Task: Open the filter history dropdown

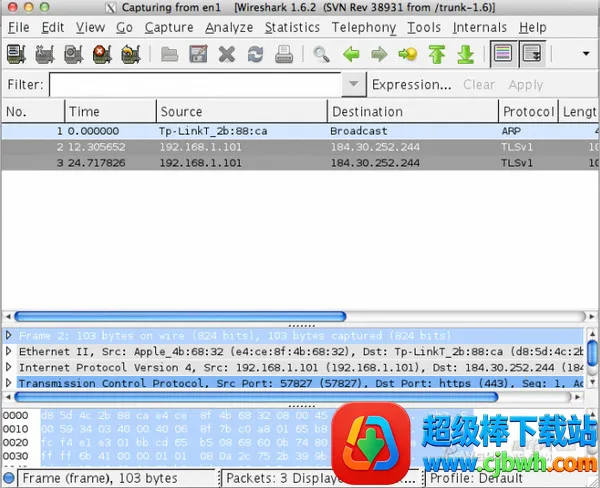Action: pyautogui.click(x=354, y=84)
